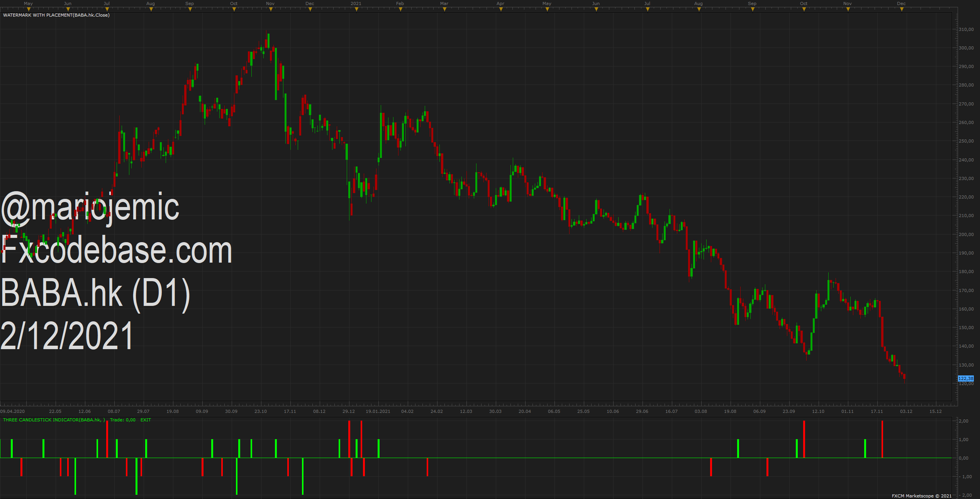Click the 15.12 date axis label
The width and height of the screenshot is (980, 499).
(936, 411)
